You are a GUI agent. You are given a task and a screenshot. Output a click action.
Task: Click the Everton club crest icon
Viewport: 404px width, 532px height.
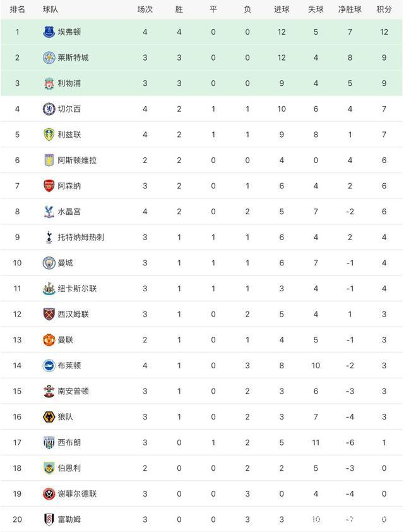pos(49,32)
